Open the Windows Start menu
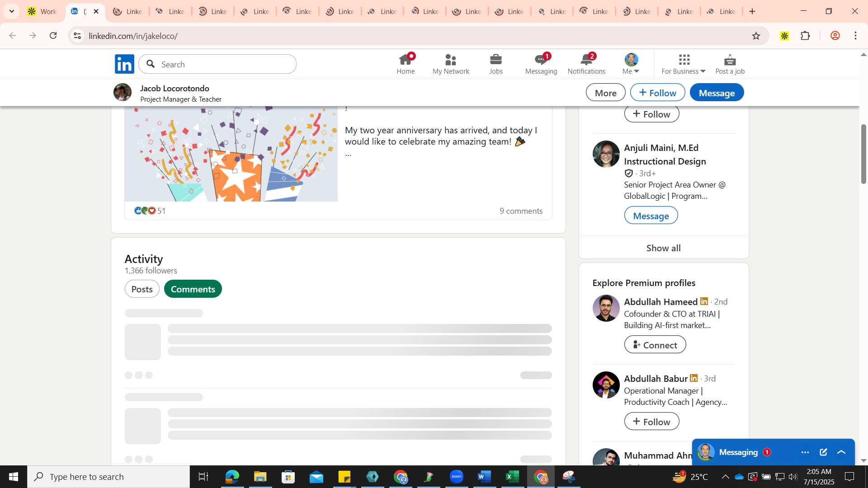The width and height of the screenshot is (868, 488). (x=14, y=477)
